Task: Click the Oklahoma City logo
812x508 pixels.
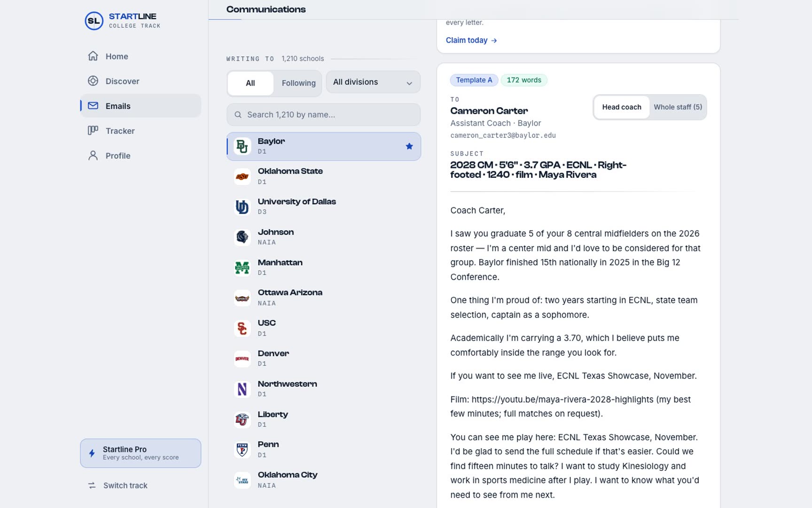Action: pos(242,480)
